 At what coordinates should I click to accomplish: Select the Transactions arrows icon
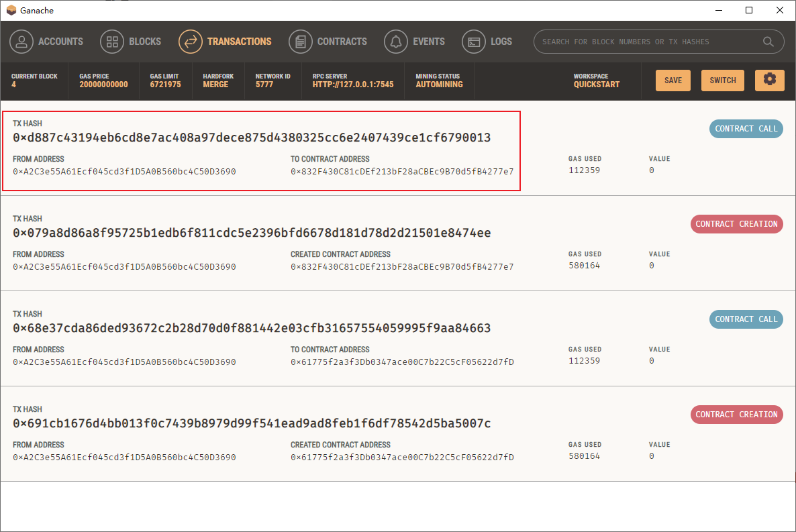pos(191,42)
